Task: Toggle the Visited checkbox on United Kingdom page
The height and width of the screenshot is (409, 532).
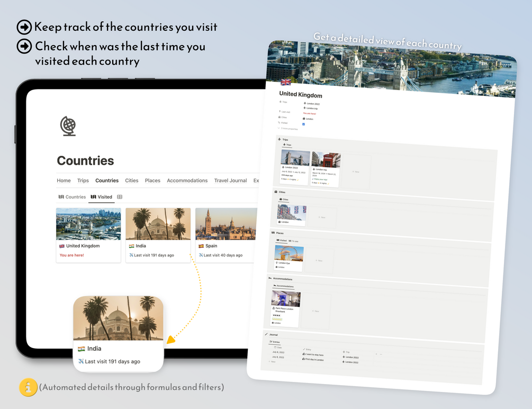Action: click(x=303, y=124)
